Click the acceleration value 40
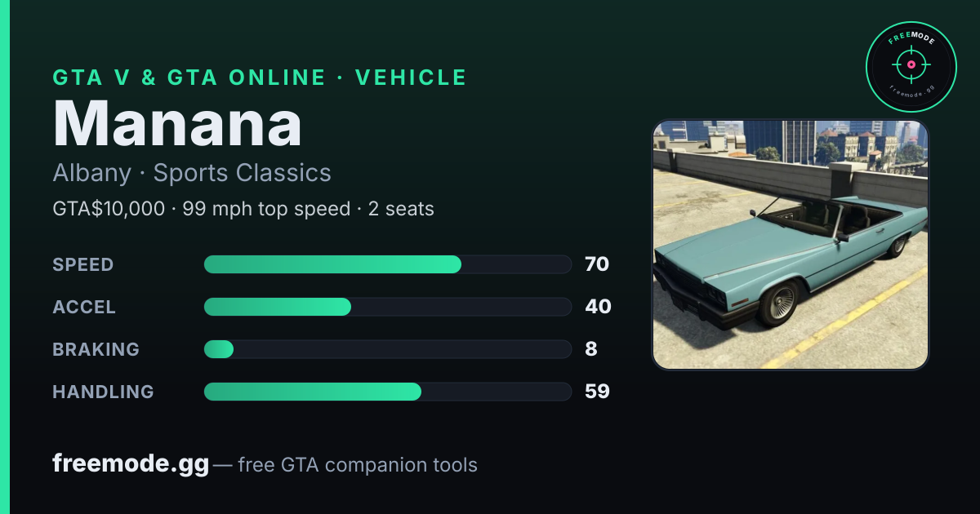Screen dimensions: 980x514 598,307
